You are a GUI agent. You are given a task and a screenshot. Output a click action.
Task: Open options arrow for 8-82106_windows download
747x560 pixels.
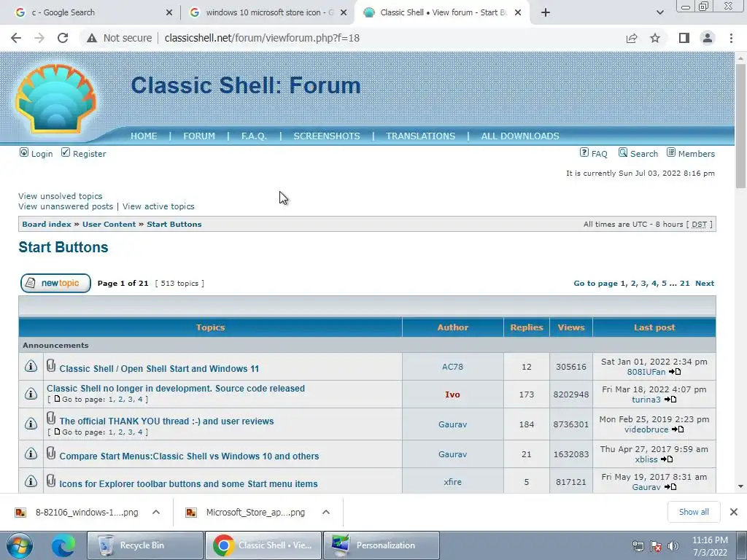(x=156, y=513)
